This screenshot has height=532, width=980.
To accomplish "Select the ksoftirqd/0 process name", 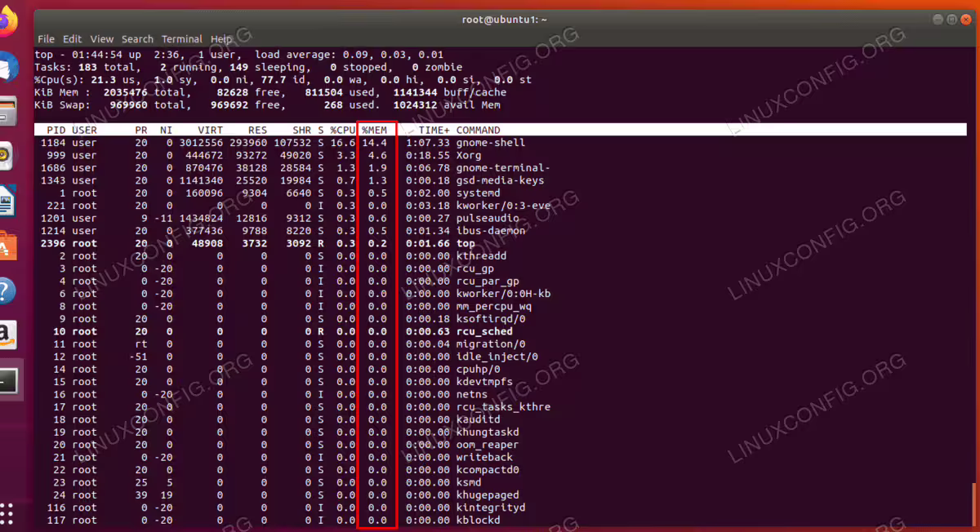I will pos(491,319).
